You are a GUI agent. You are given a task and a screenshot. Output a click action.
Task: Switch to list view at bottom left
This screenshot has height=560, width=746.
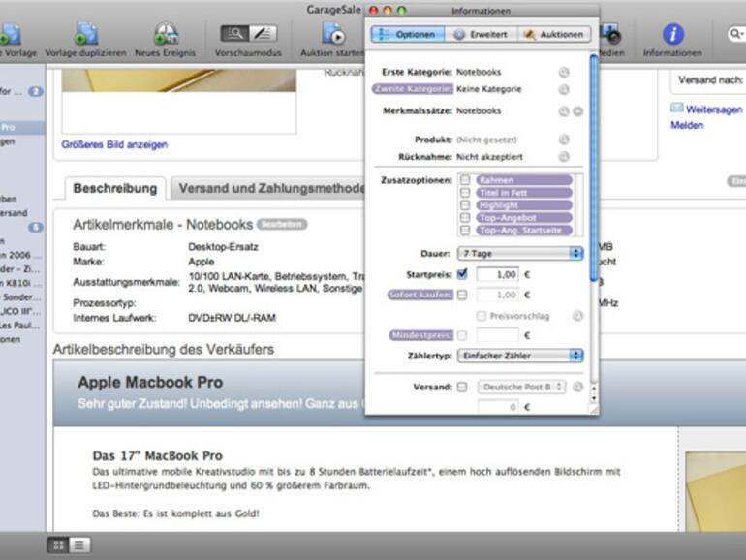pos(79,545)
